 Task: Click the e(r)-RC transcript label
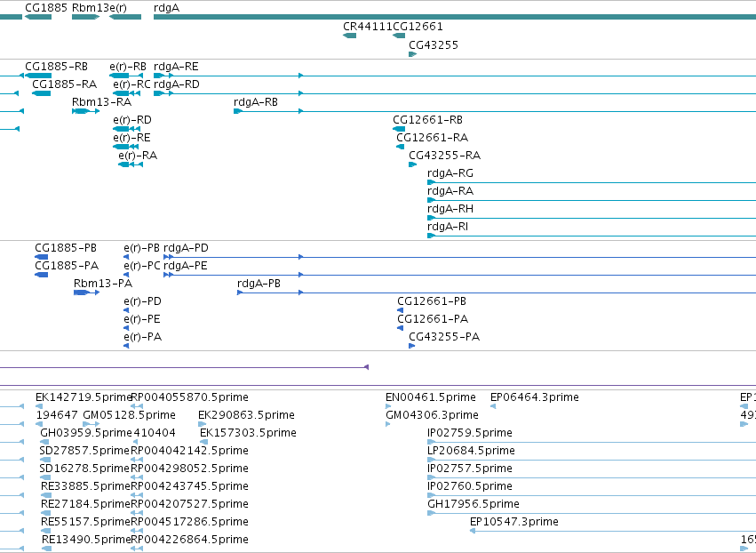131,84
